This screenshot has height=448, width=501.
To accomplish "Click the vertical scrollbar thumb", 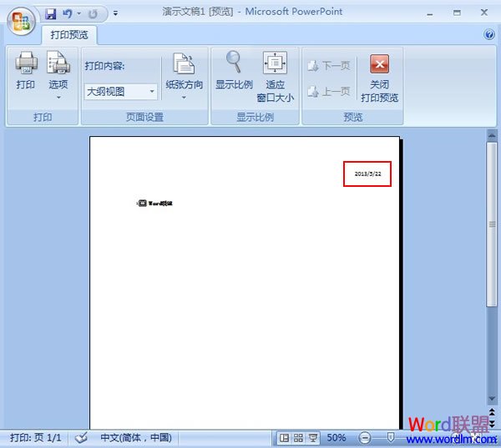I will (492, 224).
